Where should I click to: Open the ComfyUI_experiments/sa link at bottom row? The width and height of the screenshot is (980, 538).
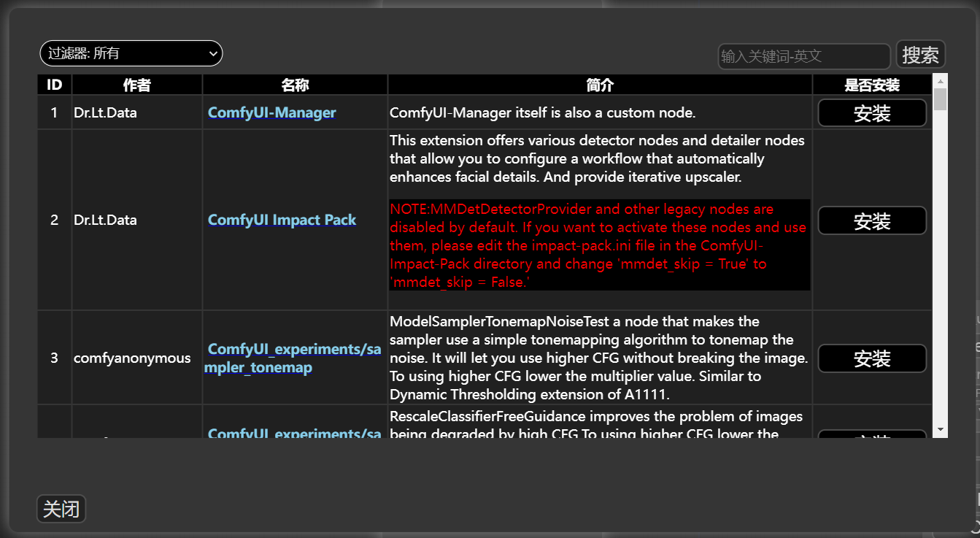293,434
